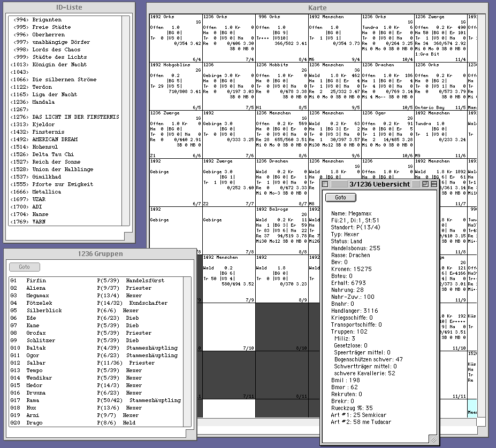496x448 pixels.
Task: Select group G4 Fötzelek Kundschafter
Action: pos(96,303)
